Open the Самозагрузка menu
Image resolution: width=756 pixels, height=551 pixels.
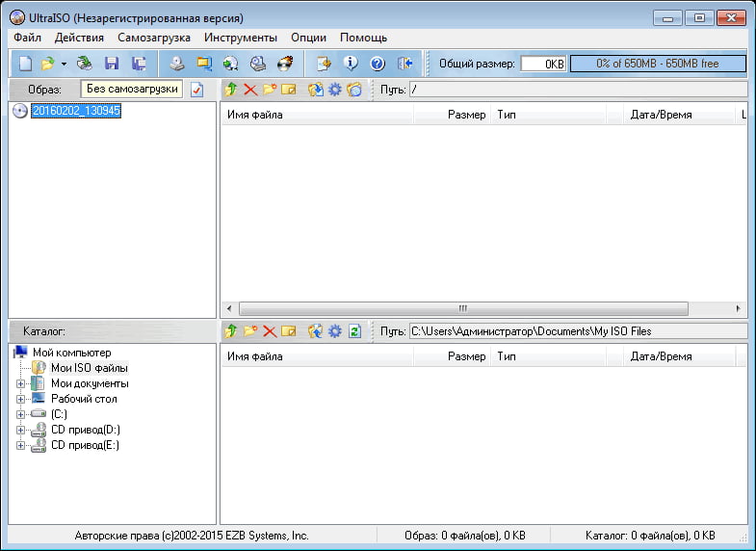(x=154, y=38)
